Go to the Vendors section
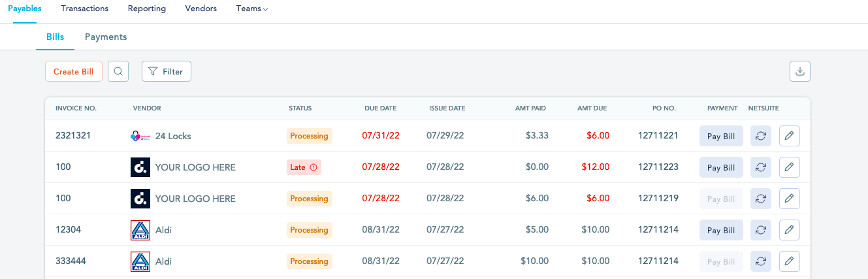 (x=201, y=8)
